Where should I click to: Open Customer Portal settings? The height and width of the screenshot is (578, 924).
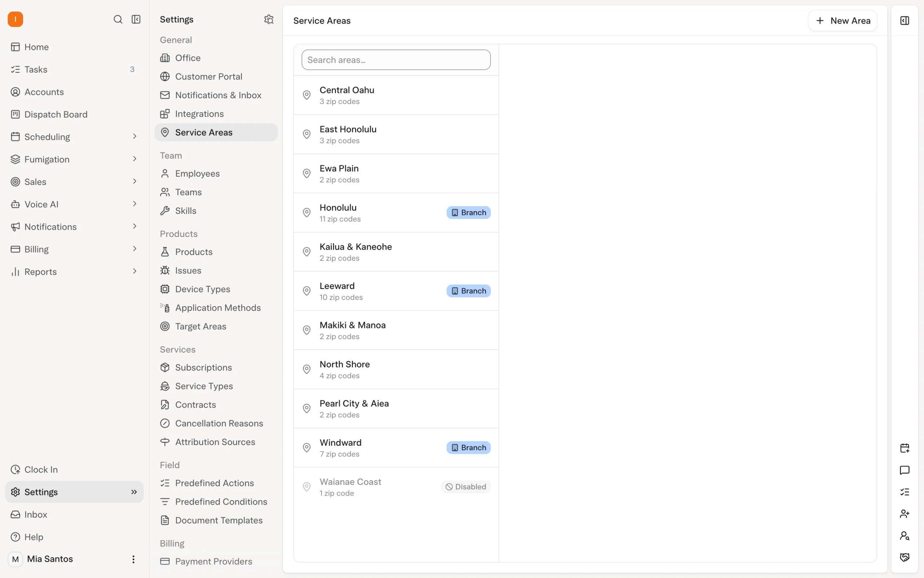[216, 77]
